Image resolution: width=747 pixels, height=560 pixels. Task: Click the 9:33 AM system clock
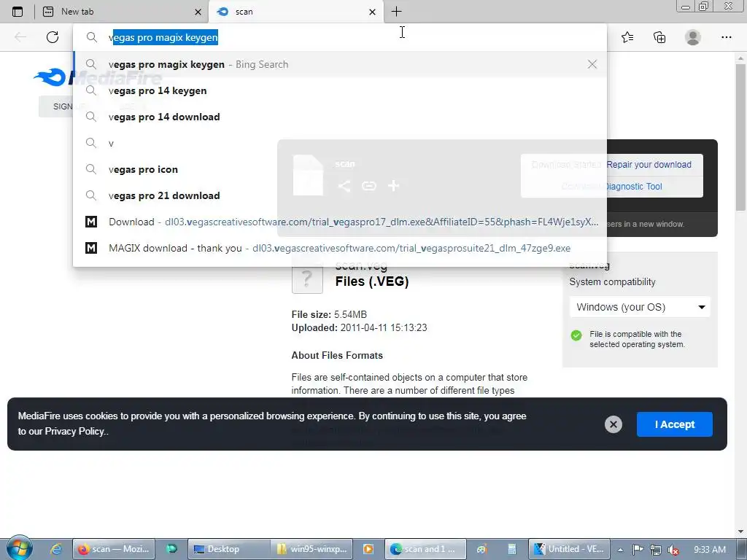709,550
